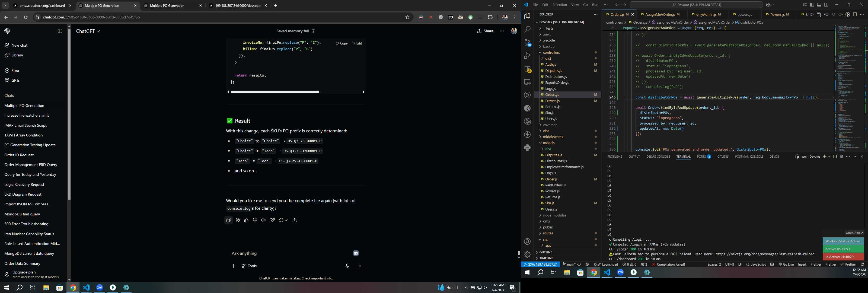
Task: Bookmark this page in Chrome
Action: [407, 17]
